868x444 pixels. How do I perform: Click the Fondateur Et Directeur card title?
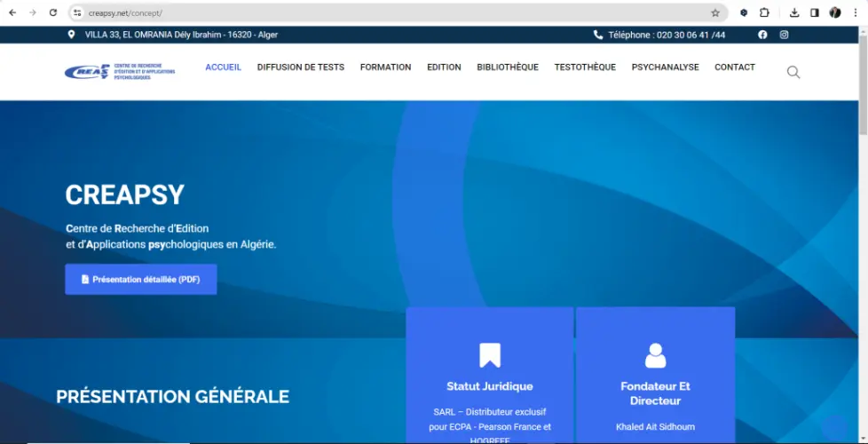(655, 393)
